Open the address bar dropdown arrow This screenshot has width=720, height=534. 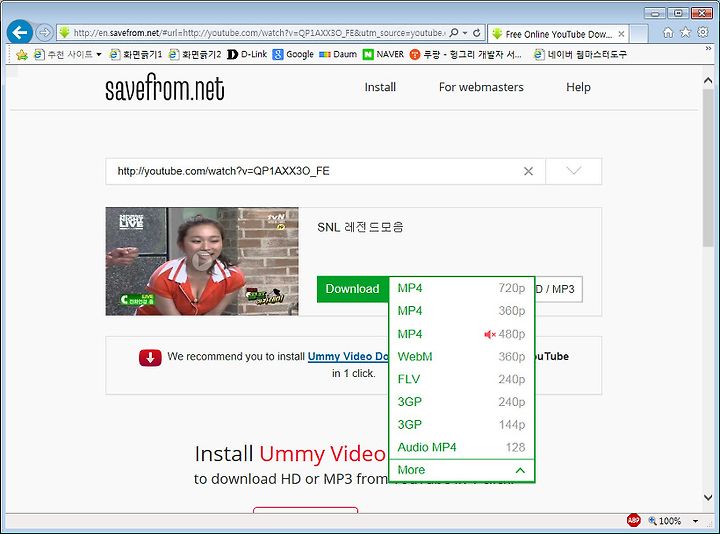(x=465, y=33)
